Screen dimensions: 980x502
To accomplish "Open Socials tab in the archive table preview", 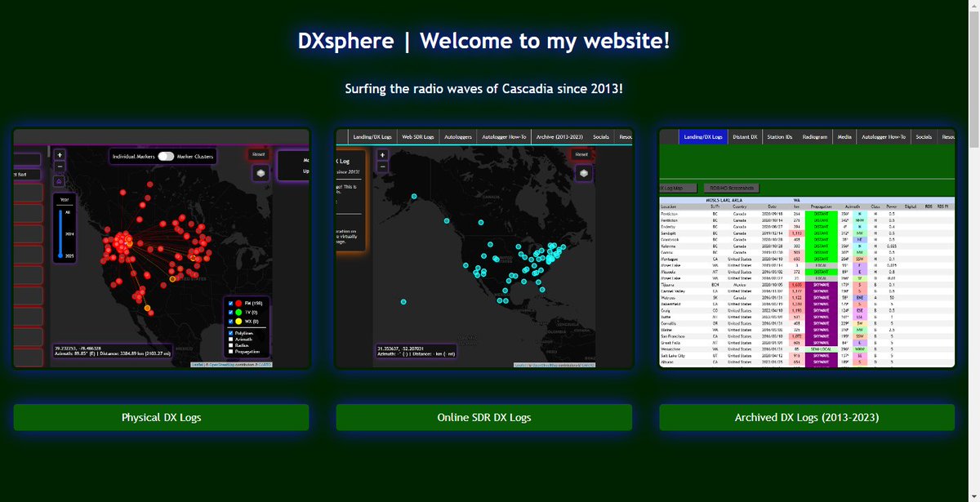I will [924, 137].
